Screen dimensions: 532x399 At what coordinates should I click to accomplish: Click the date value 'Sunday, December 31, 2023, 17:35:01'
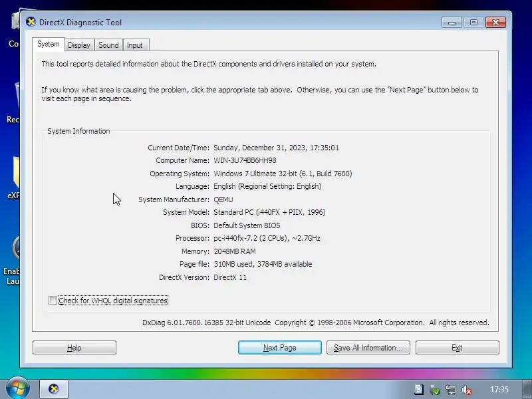pyautogui.click(x=276, y=148)
